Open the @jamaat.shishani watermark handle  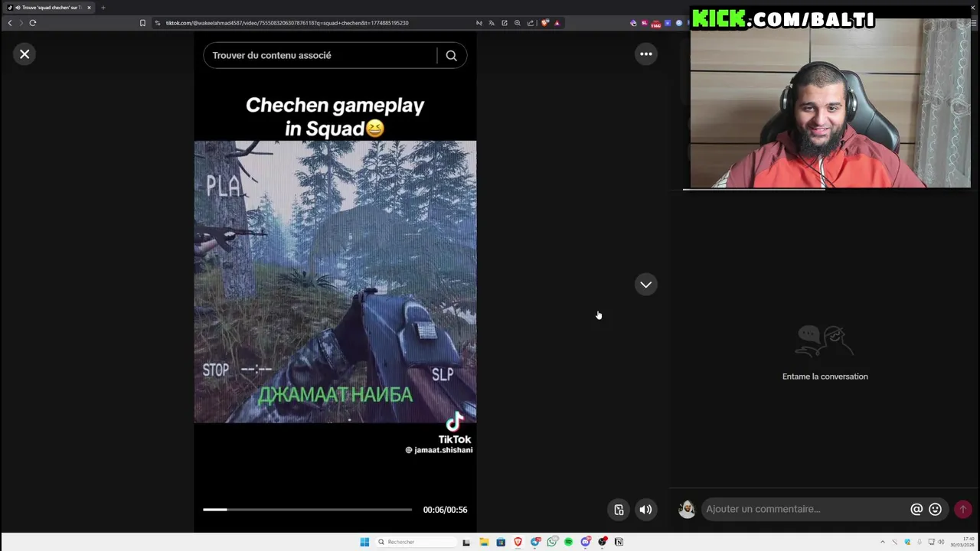[x=439, y=450]
